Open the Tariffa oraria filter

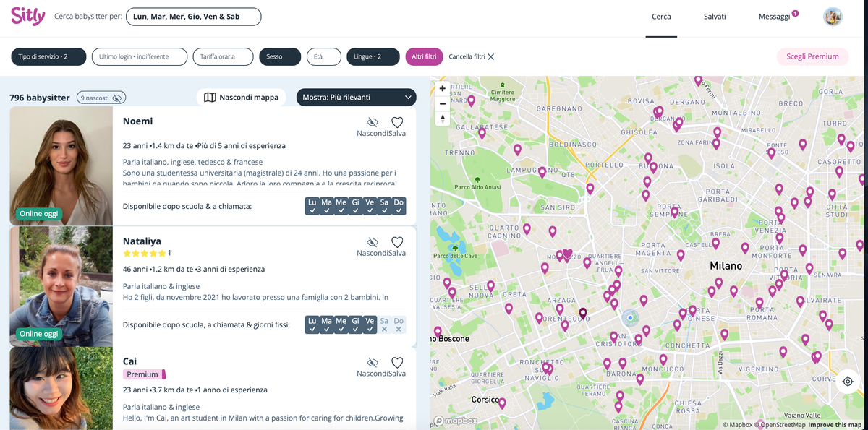click(223, 56)
